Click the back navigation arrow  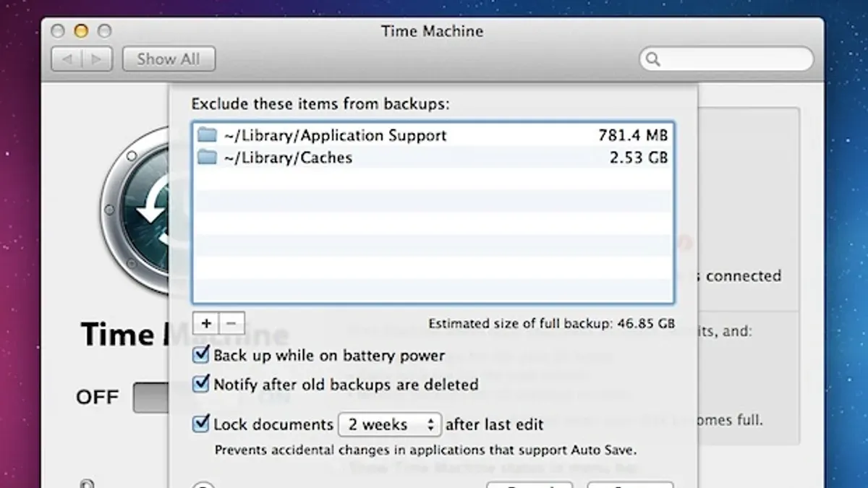point(67,59)
